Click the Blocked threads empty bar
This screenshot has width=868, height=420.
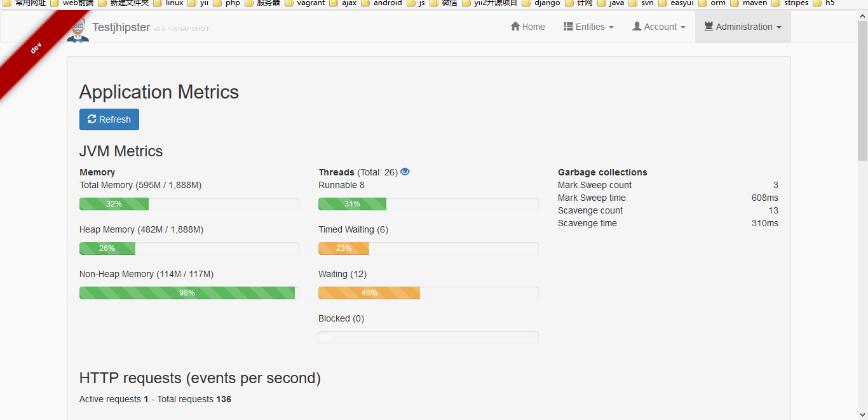click(428, 337)
